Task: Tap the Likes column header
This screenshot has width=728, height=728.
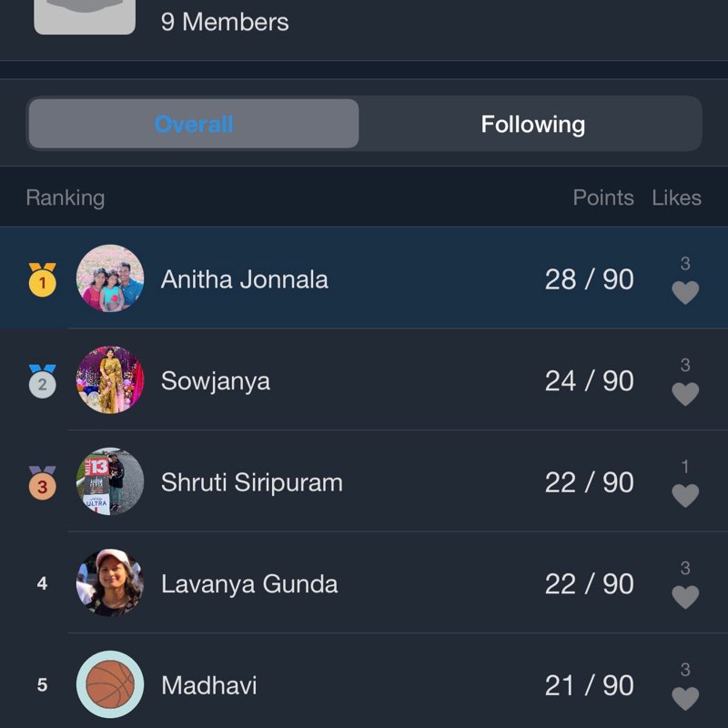Action: [676, 197]
